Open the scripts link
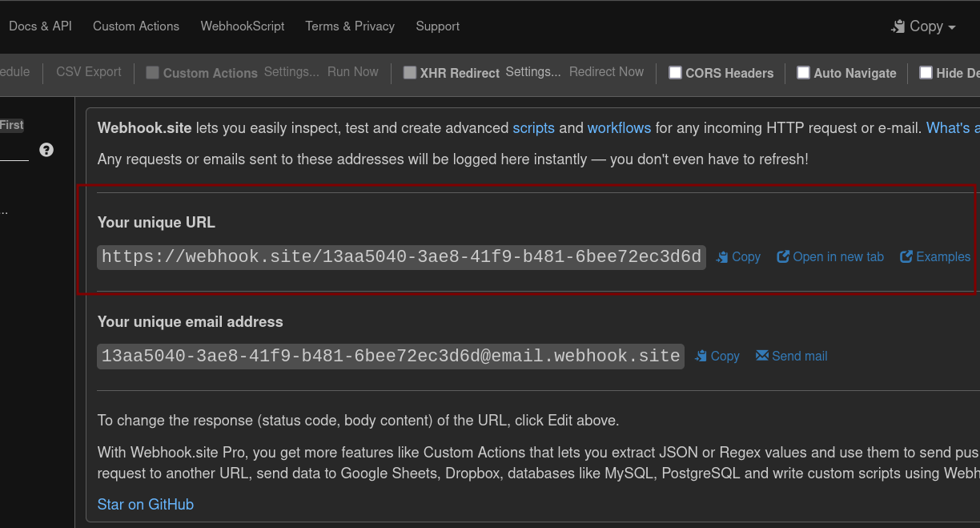This screenshot has height=528, width=980. [534, 128]
